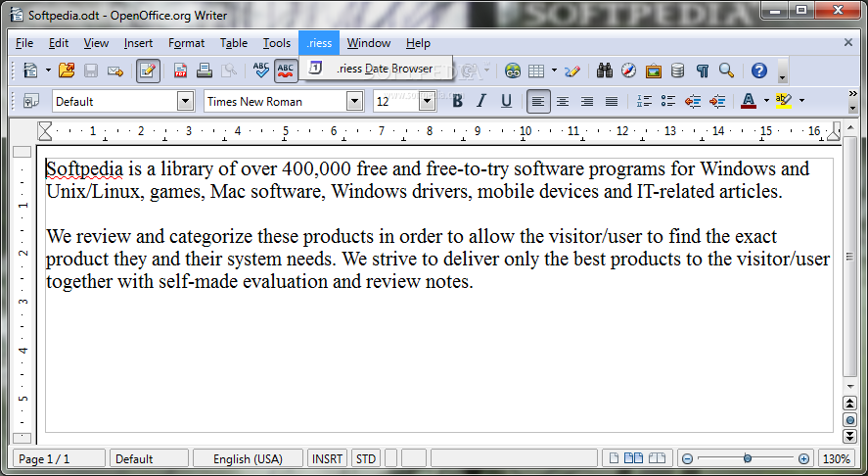Open the Insert menu
This screenshot has height=476, width=868.
(138, 43)
